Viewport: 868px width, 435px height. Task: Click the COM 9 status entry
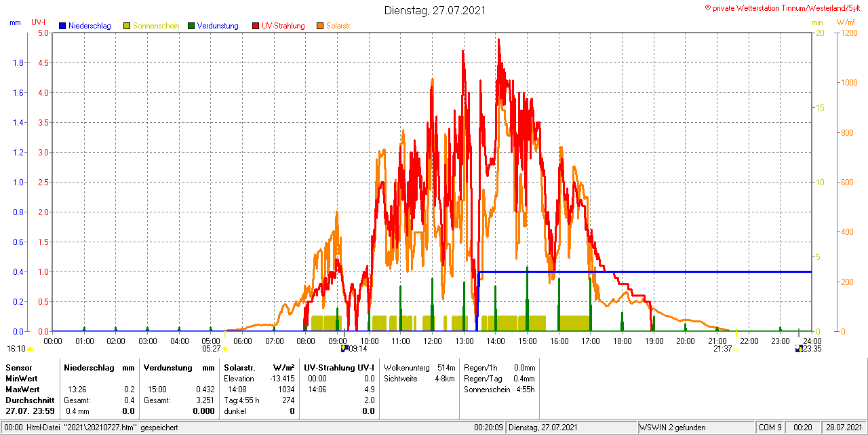[x=770, y=428]
